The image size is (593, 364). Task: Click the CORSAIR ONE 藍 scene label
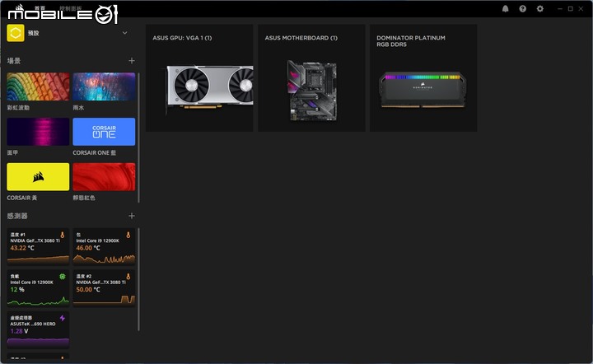point(95,152)
